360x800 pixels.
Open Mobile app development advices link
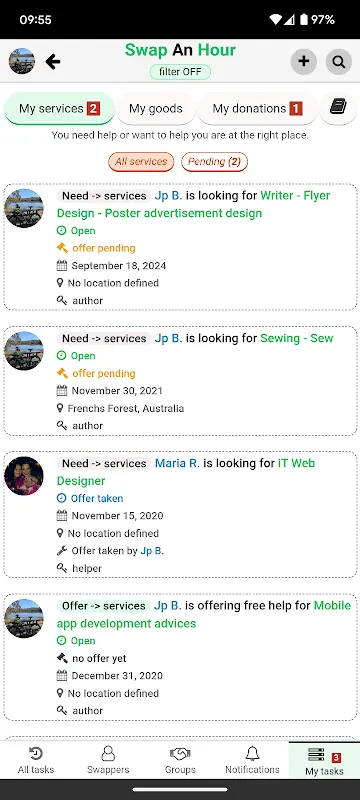[204, 614]
